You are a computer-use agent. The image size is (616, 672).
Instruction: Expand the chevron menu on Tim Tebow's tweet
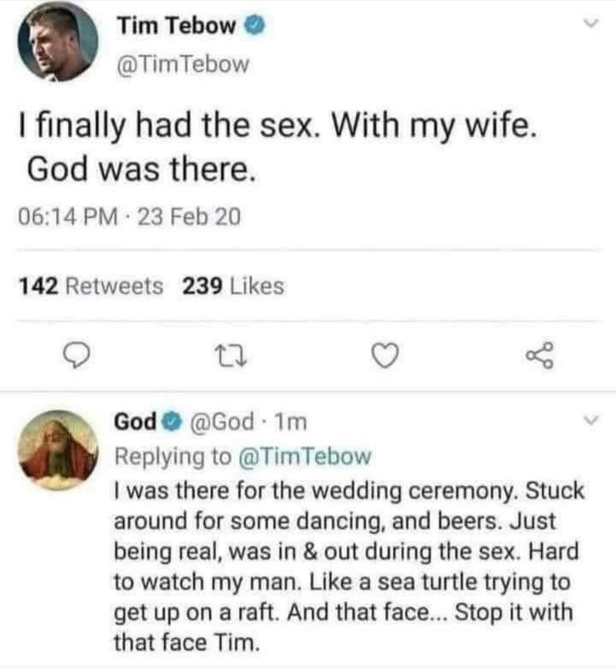pos(591,24)
